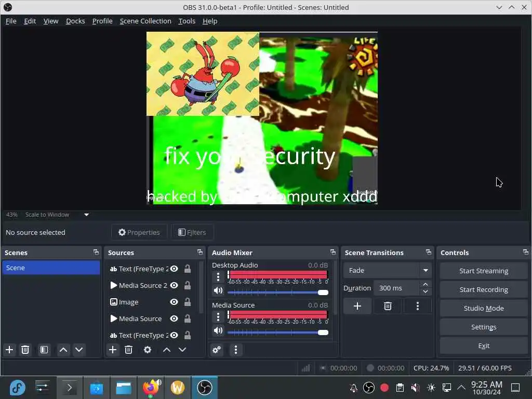Screen dimensions: 532x399
Task: Click red recording indicator in system tray
Action: pyautogui.click(x=384, y=388)
